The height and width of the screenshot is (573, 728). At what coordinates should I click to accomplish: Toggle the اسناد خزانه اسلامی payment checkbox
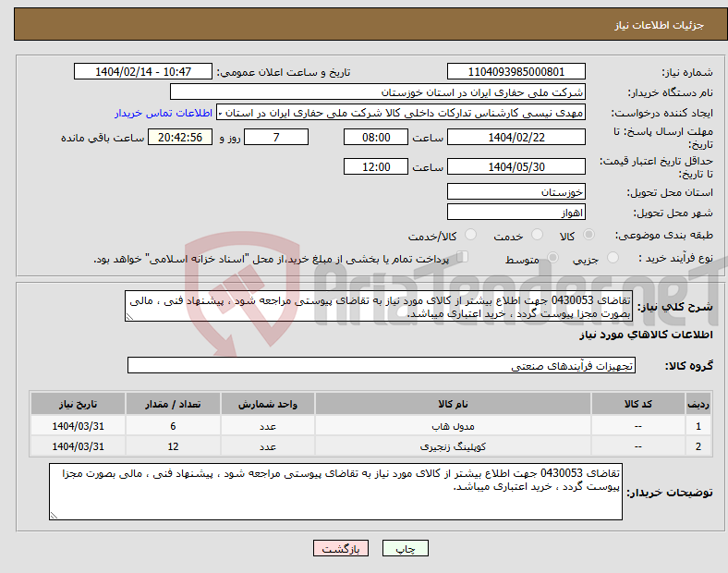point(463,256)
